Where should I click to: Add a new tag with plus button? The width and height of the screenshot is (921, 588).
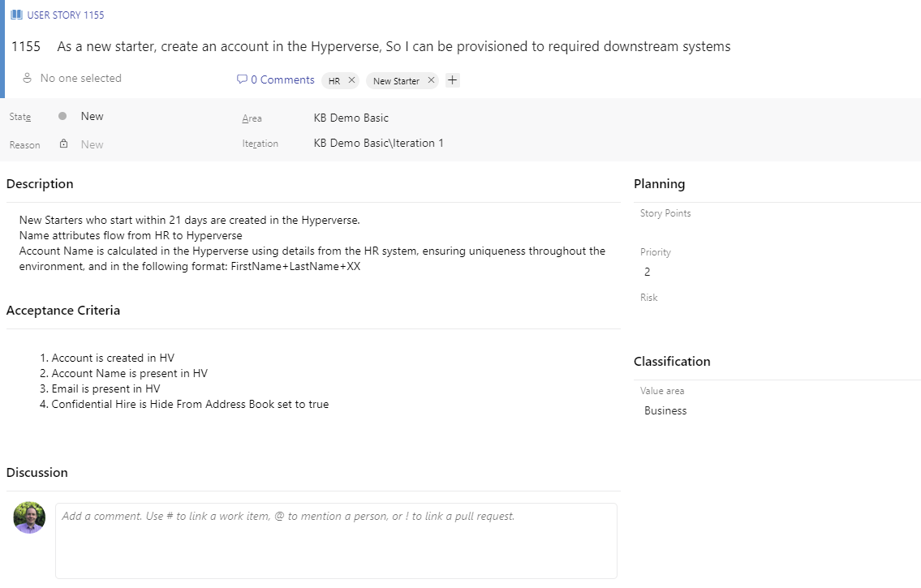point(453,80)
